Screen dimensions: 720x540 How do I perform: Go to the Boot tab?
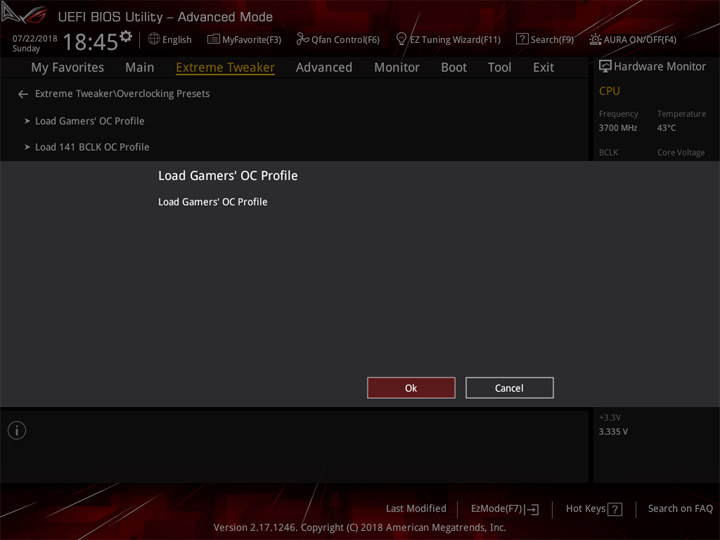point(454,68)
